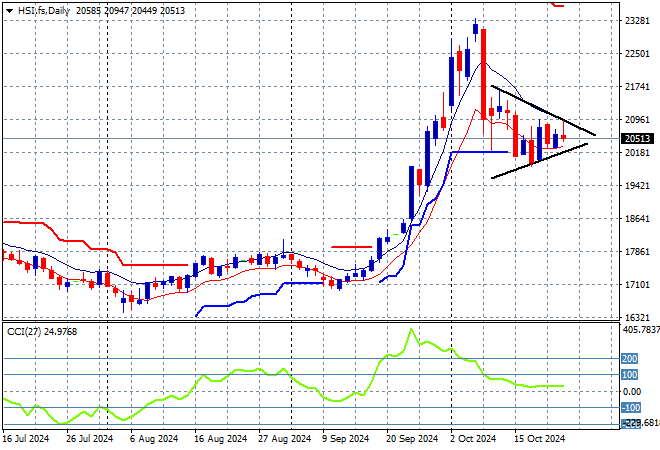
Task: Select the price axis label 22501
Action: tap(637, 53)
